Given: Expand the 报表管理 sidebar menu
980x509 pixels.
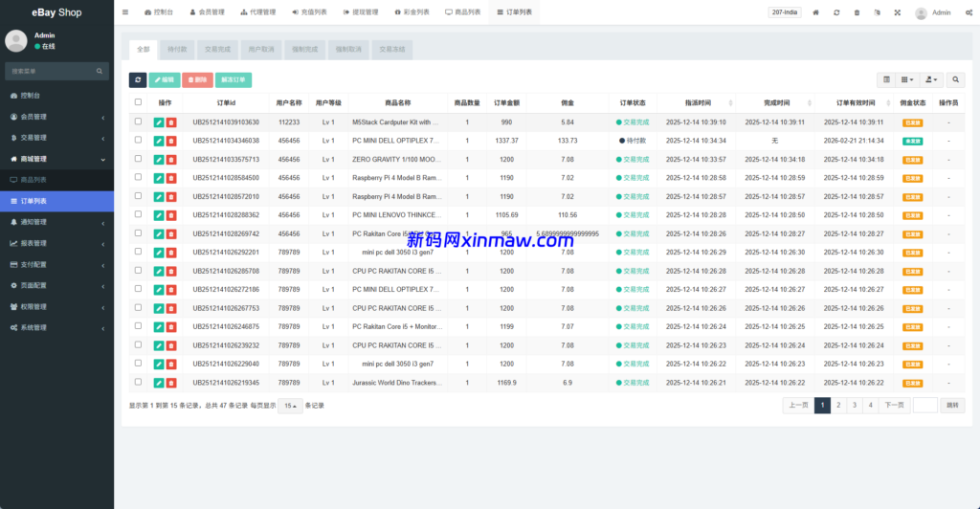Looking at the screenshot, I should tap(56, 244).
